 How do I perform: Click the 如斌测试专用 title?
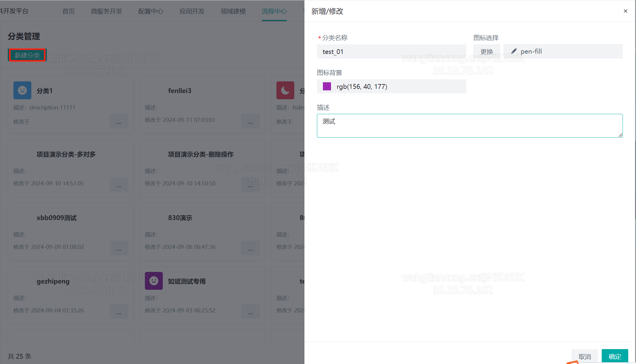[187, 281]
